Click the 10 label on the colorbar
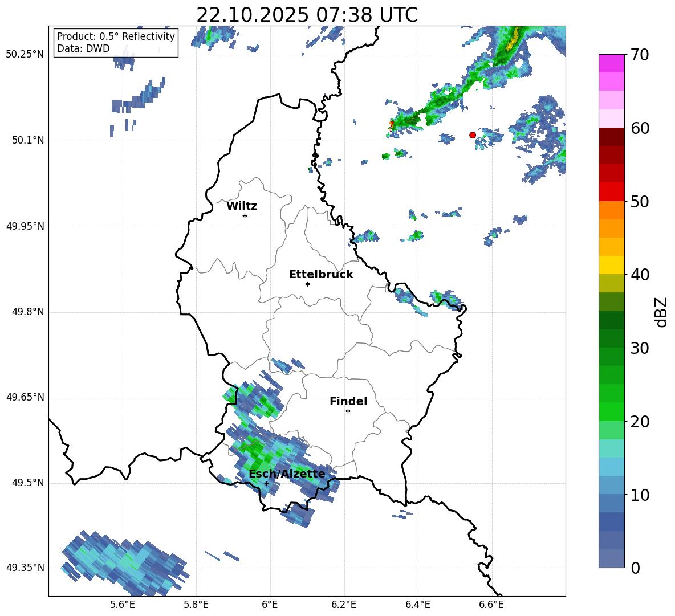The width and height of the screenshot is (675, 616). click(640, 495)
